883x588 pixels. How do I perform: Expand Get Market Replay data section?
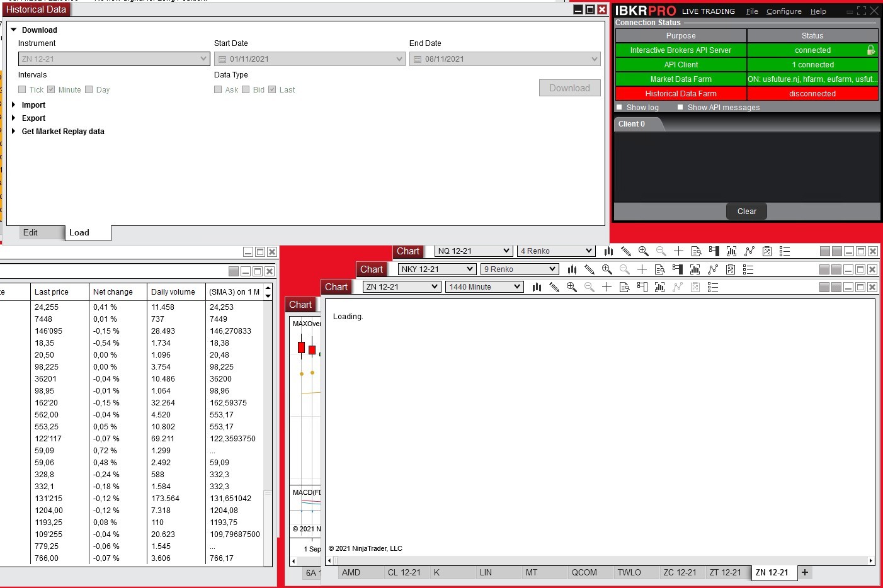(14, 131)
